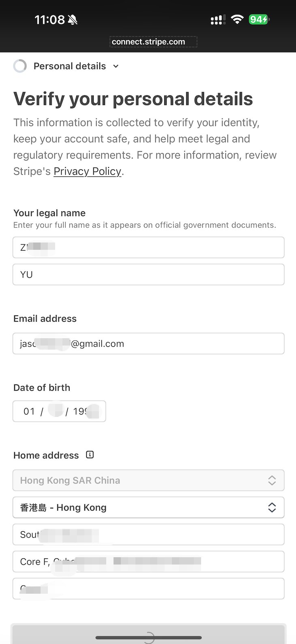Open the Privacy Policy link
The height and width of the screenshot is (644, 296).
click(x=88, y=172)
